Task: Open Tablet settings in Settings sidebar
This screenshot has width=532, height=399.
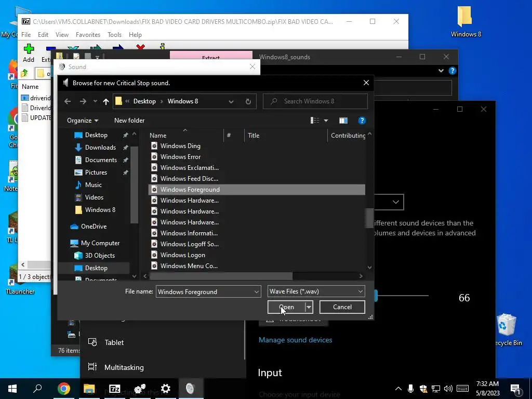Action: (x=114, y=342)
